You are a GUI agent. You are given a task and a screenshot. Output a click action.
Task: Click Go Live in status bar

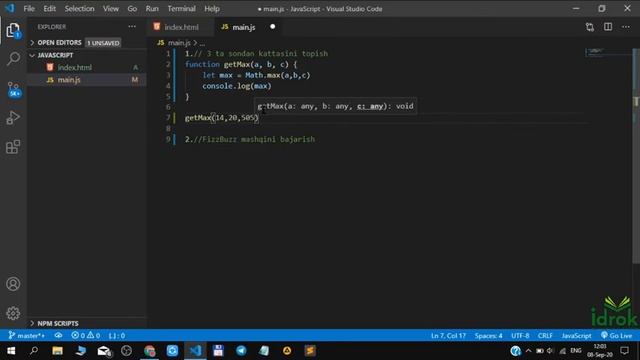pos(616,336)
